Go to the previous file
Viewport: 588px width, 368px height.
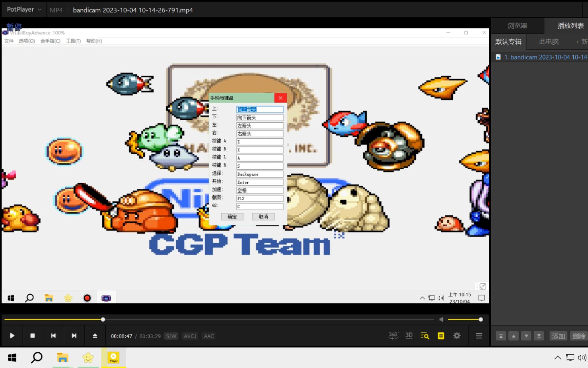point(53,336)
